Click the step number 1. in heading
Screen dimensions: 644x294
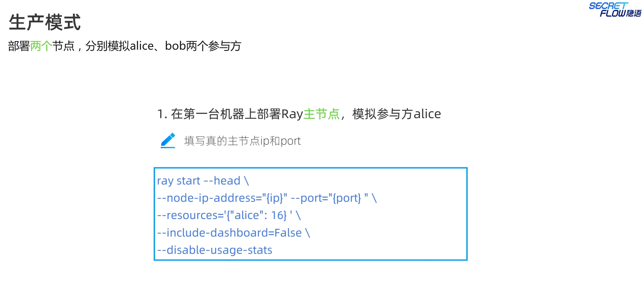[x=162, y=114]
